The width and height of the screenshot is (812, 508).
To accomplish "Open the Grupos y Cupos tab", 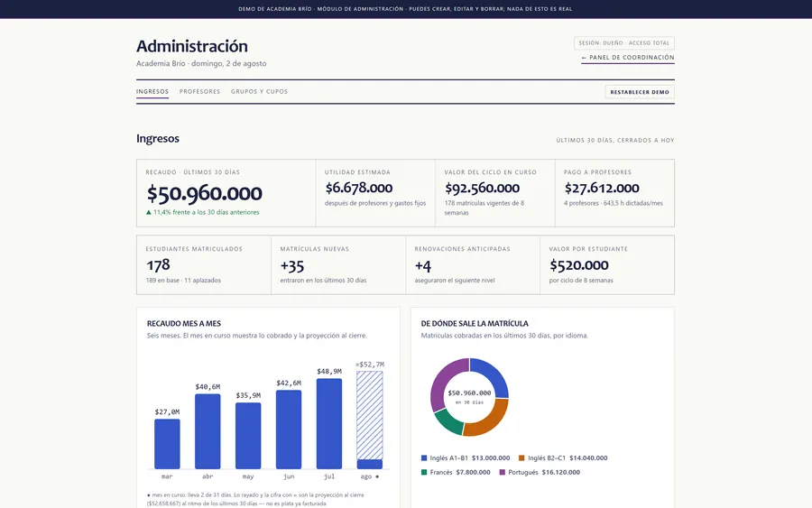I will tap(260, 92).
